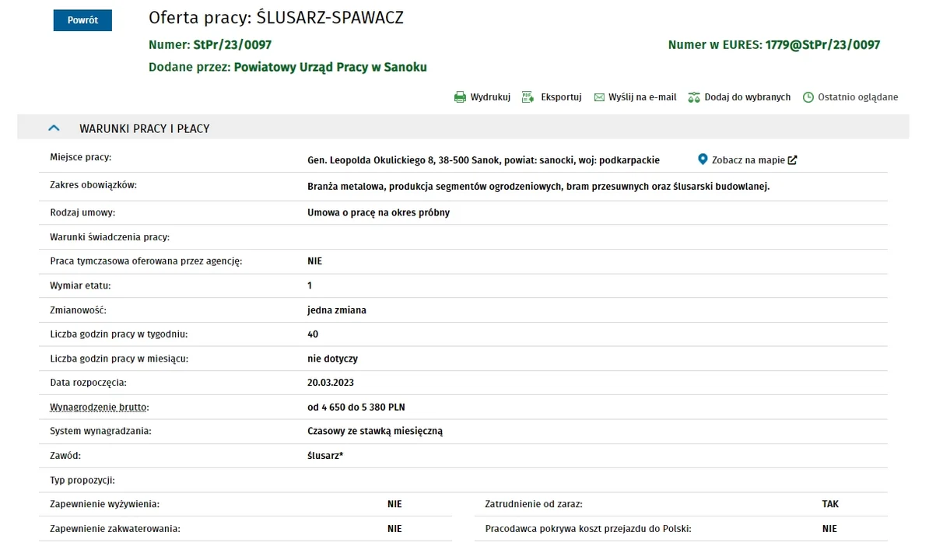Click Umowa o pracę na okres próbny

pyautogui.click(x=379, y=212)
